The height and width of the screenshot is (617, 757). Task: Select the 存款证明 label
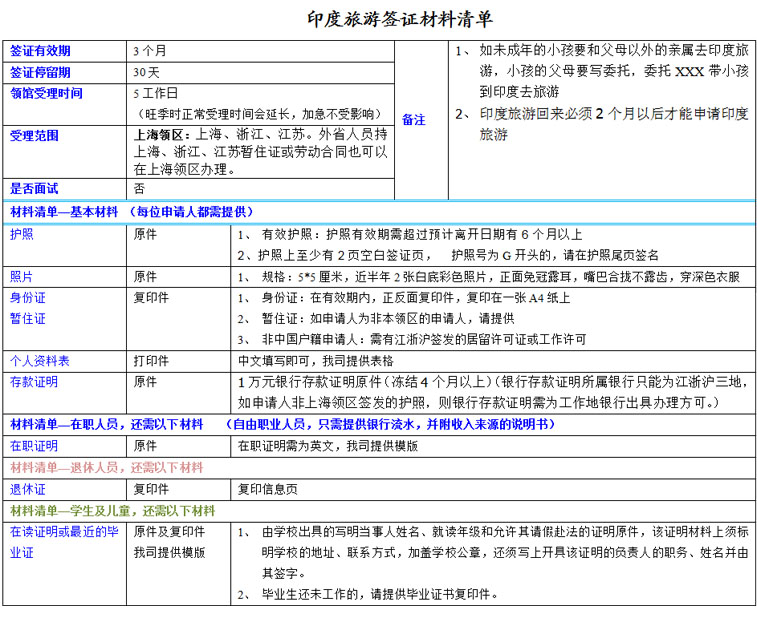coord(34,382)
